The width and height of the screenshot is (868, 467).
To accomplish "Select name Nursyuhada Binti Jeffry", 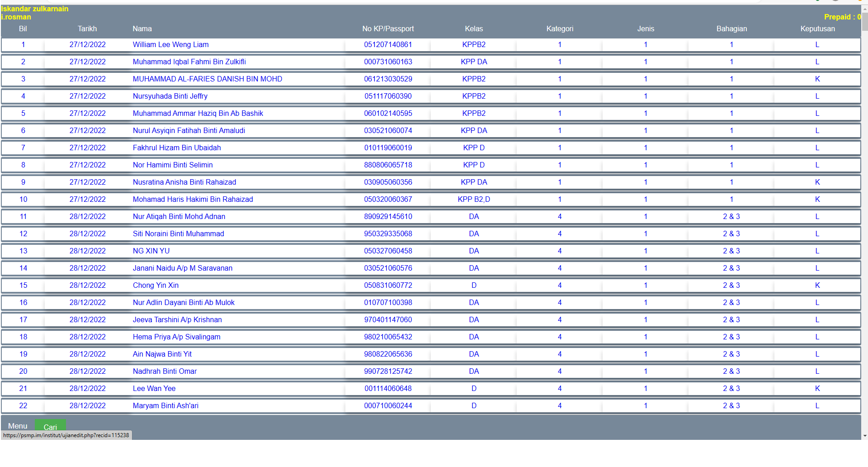I will coord(170,96).
